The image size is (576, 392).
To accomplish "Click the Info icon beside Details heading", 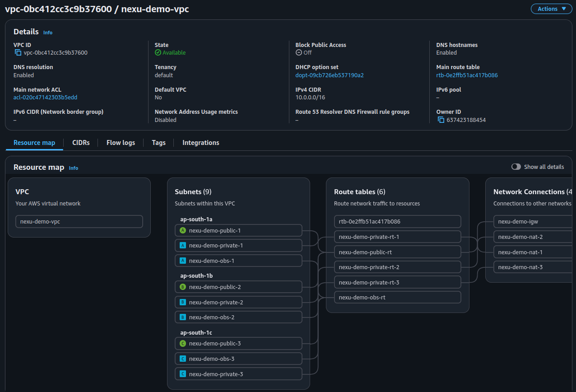I will click(47, 32).
